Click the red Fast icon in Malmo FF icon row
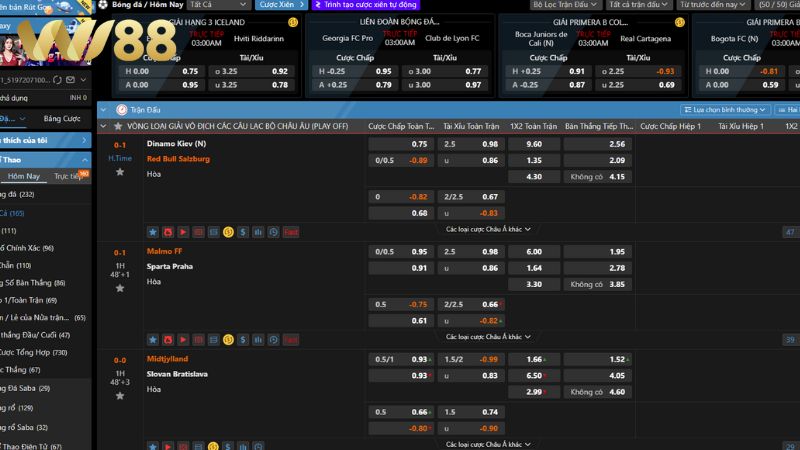The height and width of the screenshot is (450, 800). click(x=291, y=340)
